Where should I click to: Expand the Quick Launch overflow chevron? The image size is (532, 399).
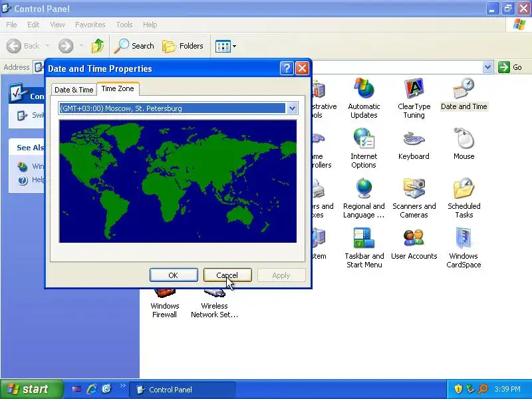click(x=123, y=386)
